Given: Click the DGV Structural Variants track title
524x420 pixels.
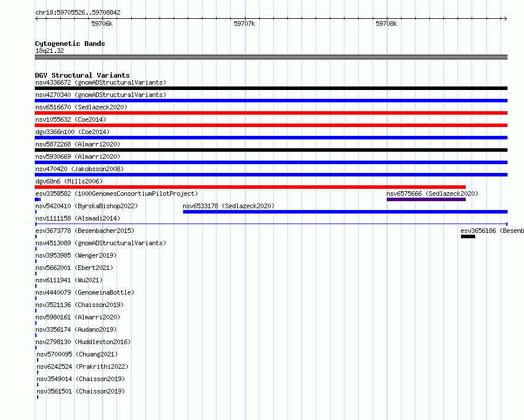Looking at the screenshot, I should click(82, 75).
